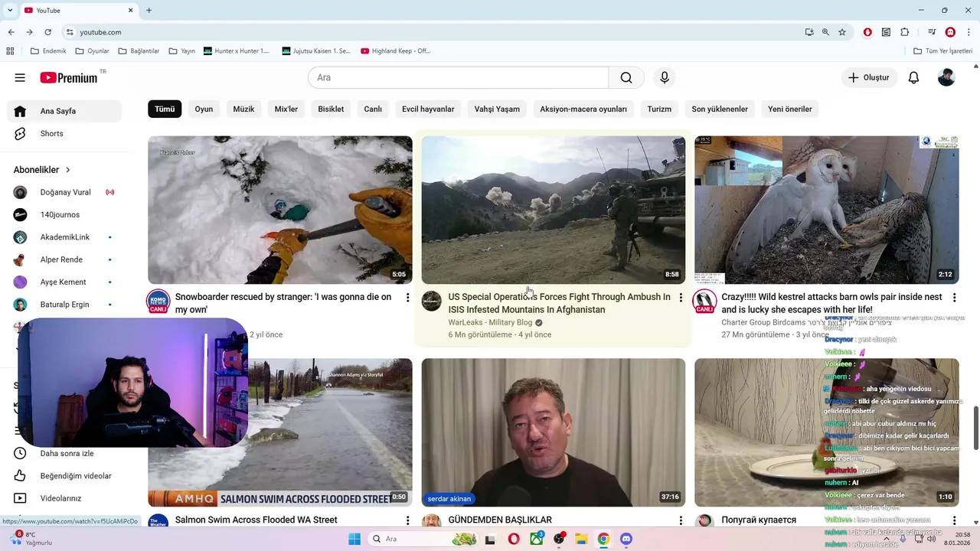
Task: Select the Mix'ler filter chip
Action: point(286,109)
